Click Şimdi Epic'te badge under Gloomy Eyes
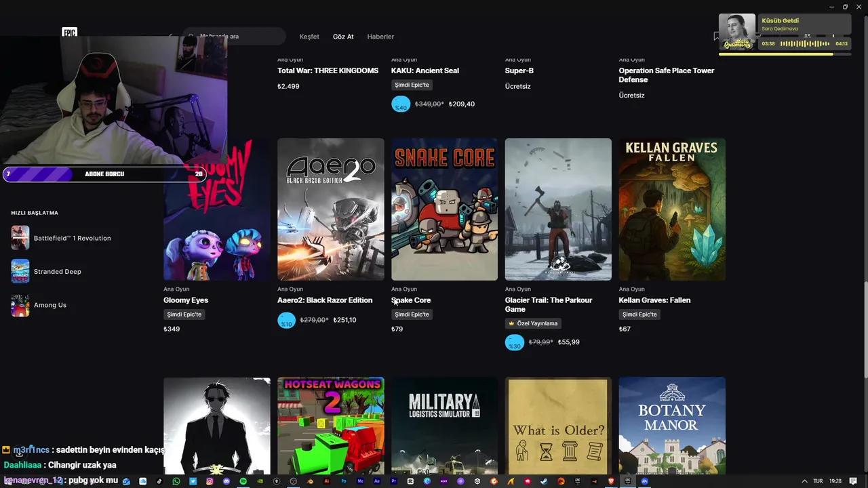This screenshot has height=488, width=868. [x=184, y=314]
